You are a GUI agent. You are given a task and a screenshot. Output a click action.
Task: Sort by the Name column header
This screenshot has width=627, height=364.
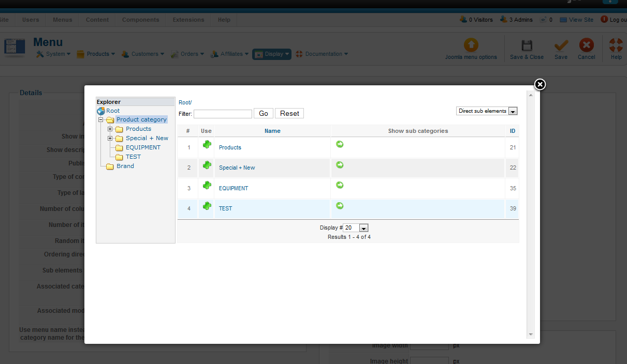[x=272, y=131]
